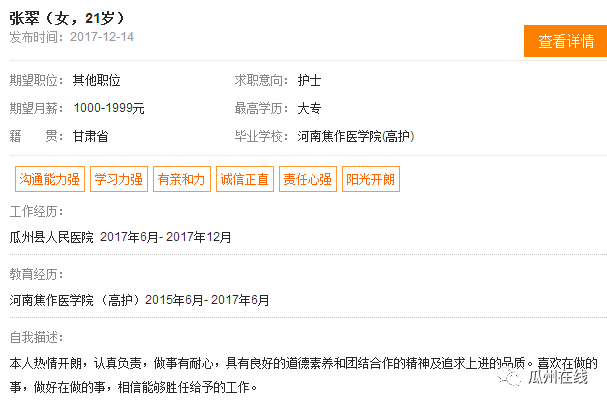Click the 其他职位 desired position value

(96, 80)
